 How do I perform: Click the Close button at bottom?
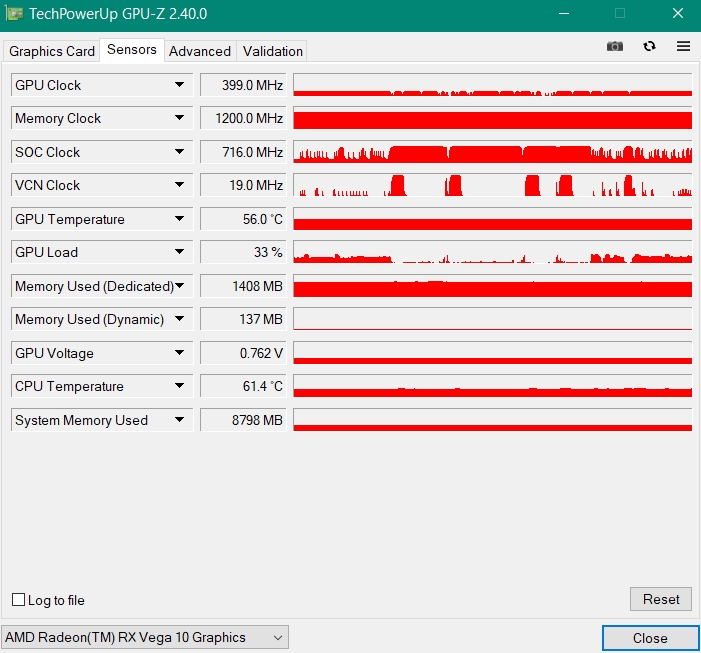coord(650,638)
